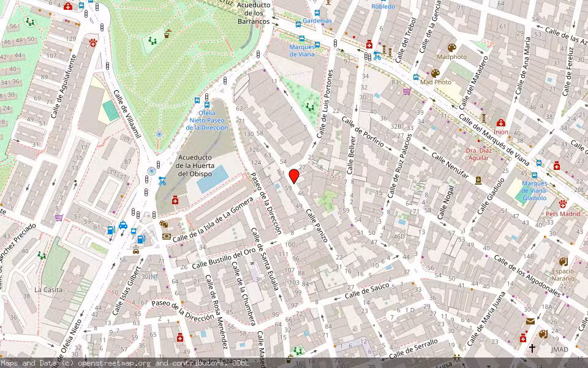
Task: Click the Dra. Díaz Aguilar label
Action: coord(478,154)
